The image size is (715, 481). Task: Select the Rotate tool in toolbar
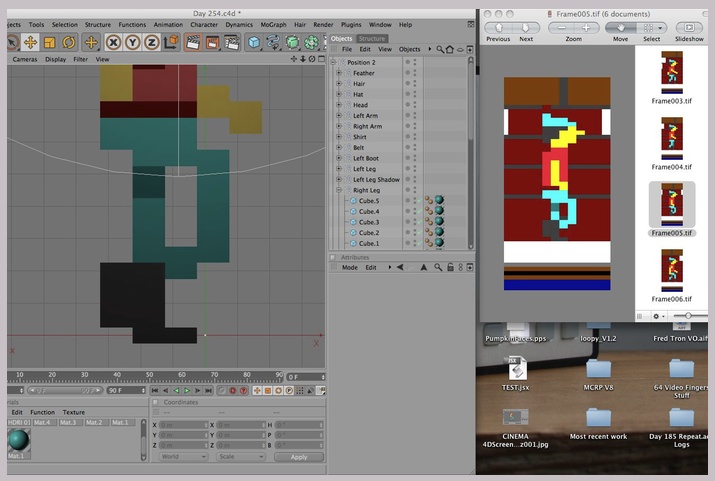69,42
